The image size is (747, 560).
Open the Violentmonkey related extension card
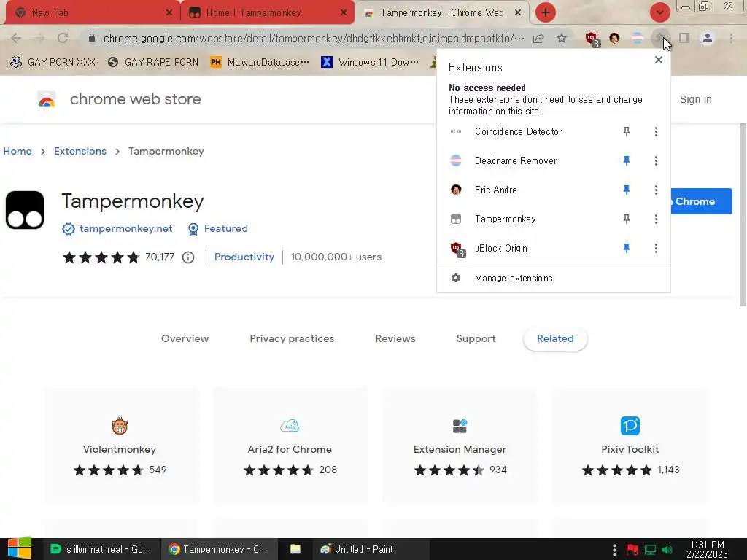(120, 446)
